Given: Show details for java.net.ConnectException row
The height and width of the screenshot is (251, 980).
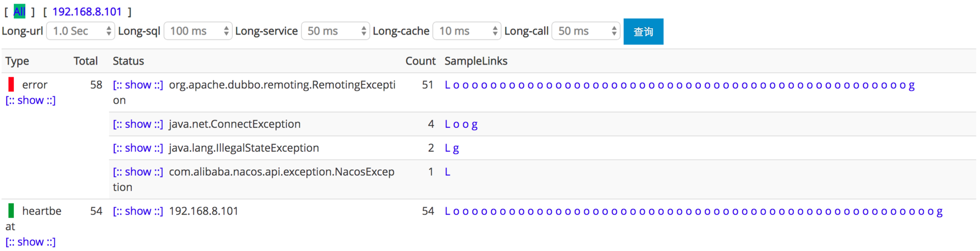Looking at the screenshot, I should (x=138, y=124).
